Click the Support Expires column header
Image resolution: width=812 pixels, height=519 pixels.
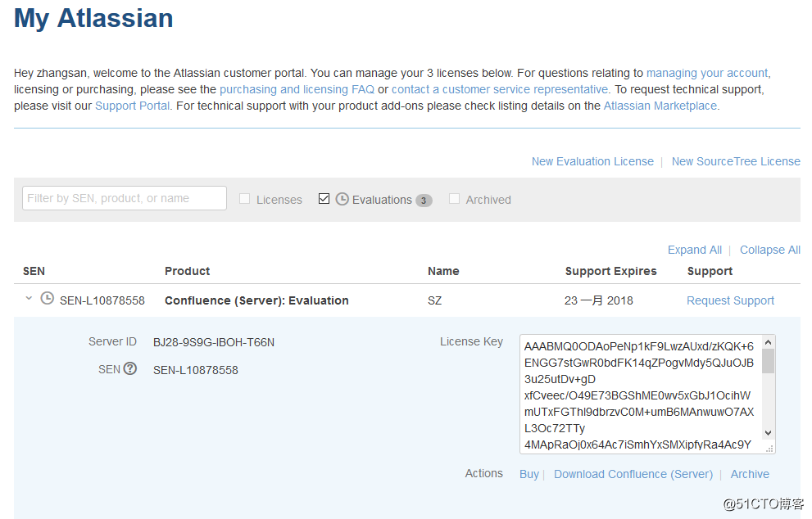coord(610,271)
